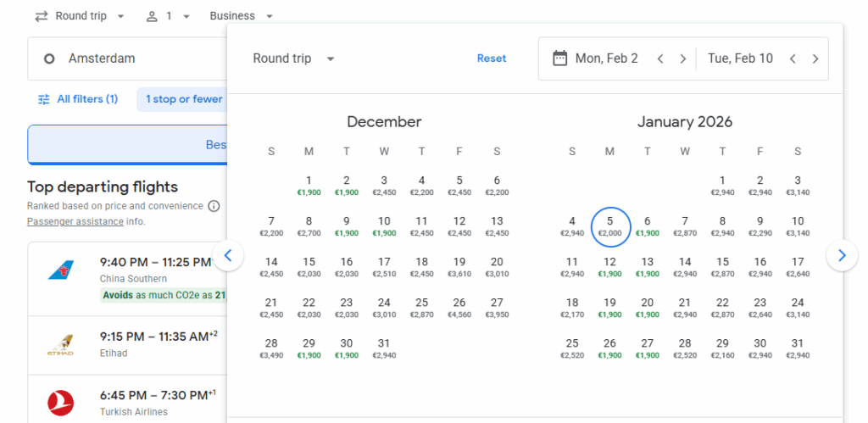Pick December 26 priced at €4,560
Image resolution: width=868 pixels, height=423 pixels.
tap(459, 307)
